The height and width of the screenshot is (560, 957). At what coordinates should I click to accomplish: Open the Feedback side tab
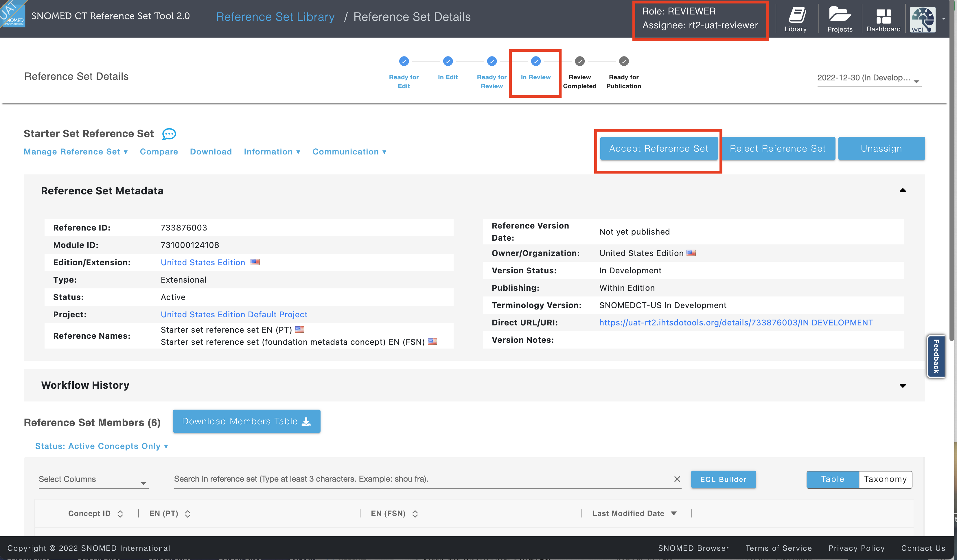tap(936, 356)
